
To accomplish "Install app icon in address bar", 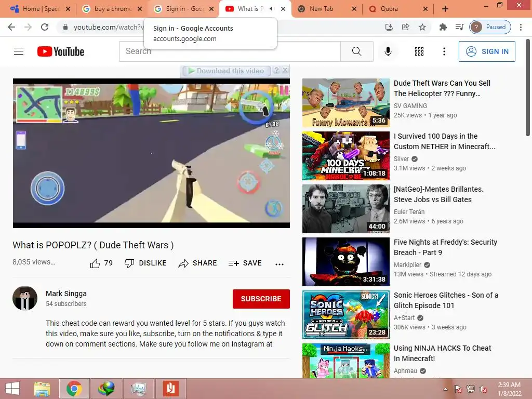I will [x=389, y=27].
